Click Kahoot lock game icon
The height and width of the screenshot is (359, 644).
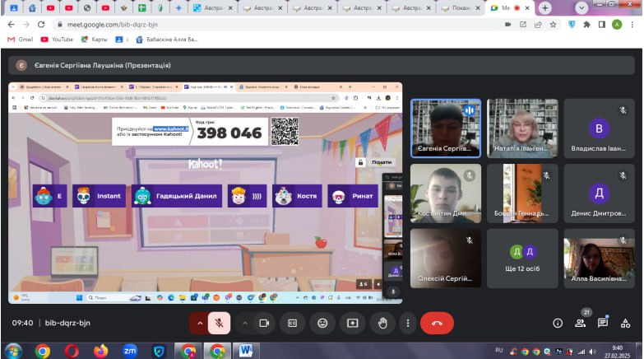(x=360, y=162)
